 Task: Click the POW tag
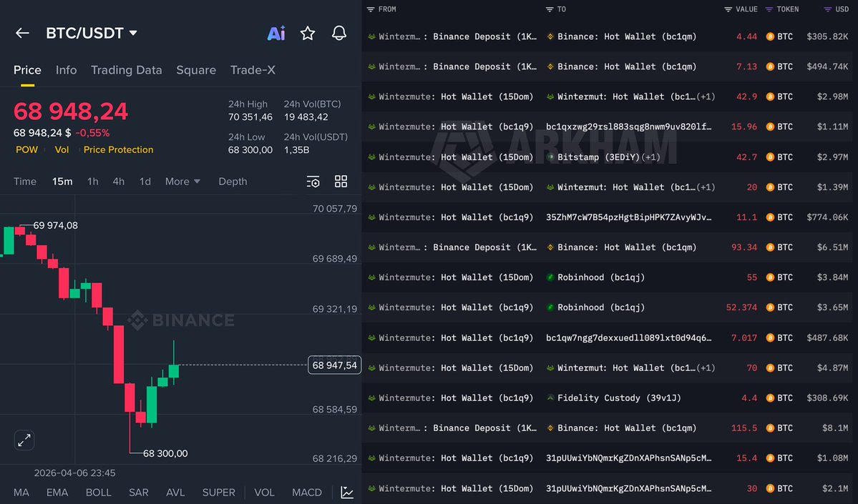(x=26, y=150)
